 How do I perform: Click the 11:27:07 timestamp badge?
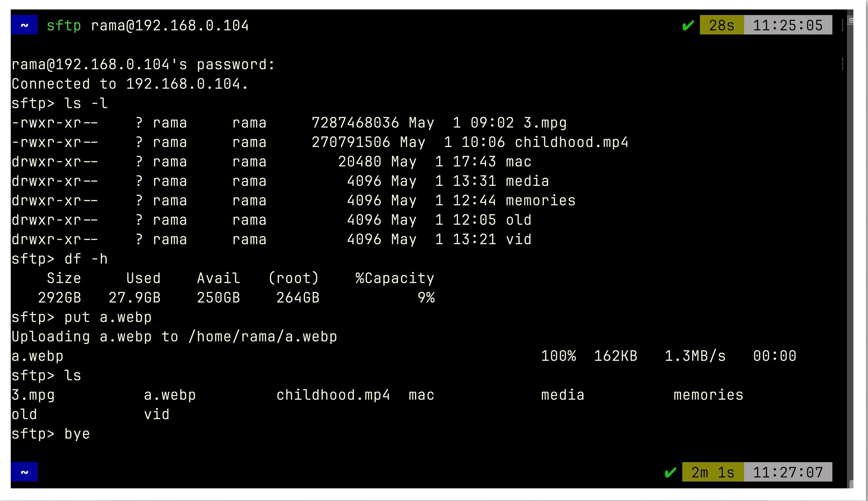pyautogui.click(x=788, y=472)
